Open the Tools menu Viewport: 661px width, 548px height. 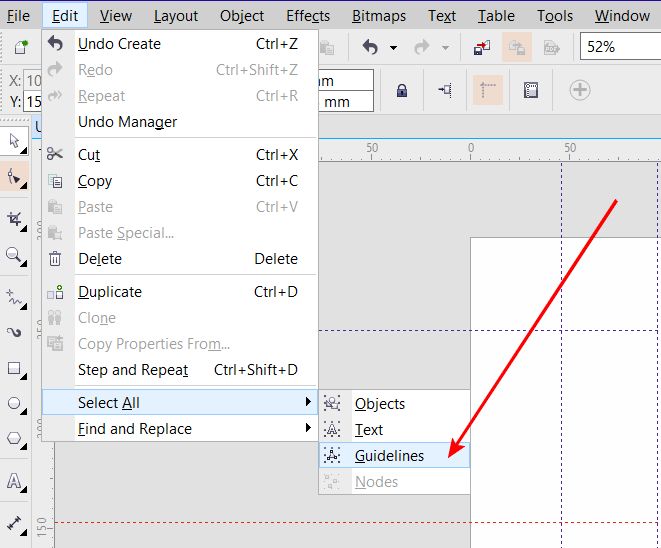point(555,16)
